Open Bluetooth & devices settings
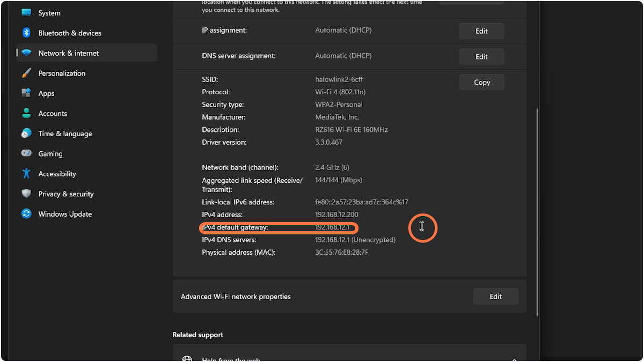 coord(69,33)
